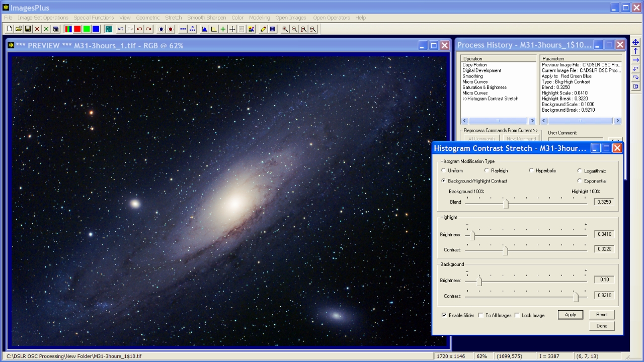Click the blue grid table toolbar icon
The image size is (644, 362).
(x=272, y=29)
